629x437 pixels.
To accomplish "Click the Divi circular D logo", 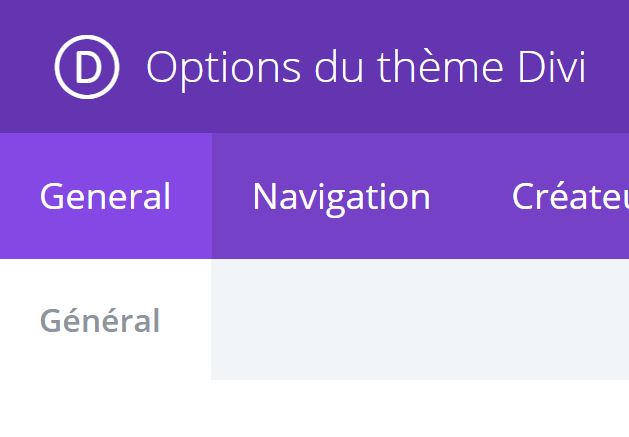I will click(87, 67).
